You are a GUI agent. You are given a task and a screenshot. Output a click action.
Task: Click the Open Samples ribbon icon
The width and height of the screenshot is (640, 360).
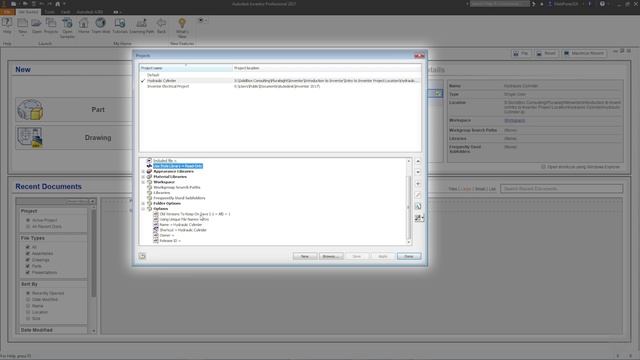click(67, 24)
